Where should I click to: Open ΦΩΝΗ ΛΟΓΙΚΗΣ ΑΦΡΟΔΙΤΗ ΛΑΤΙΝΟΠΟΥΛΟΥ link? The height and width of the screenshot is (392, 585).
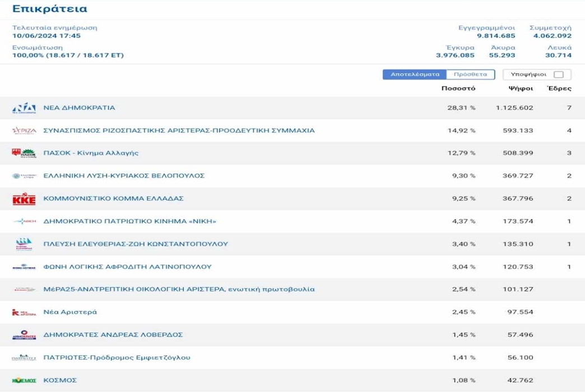tap(127, 267)
